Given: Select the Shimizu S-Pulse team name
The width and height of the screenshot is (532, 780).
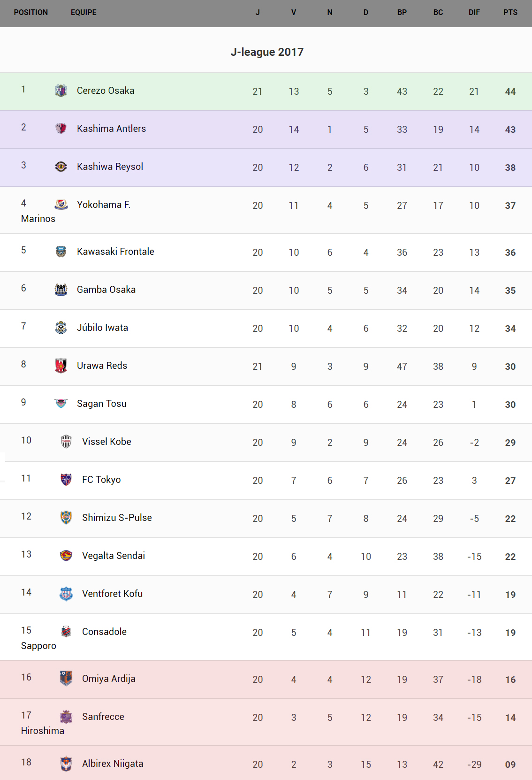Looking at the screenshot, I should pyautogui.click(x=117, y=518).
